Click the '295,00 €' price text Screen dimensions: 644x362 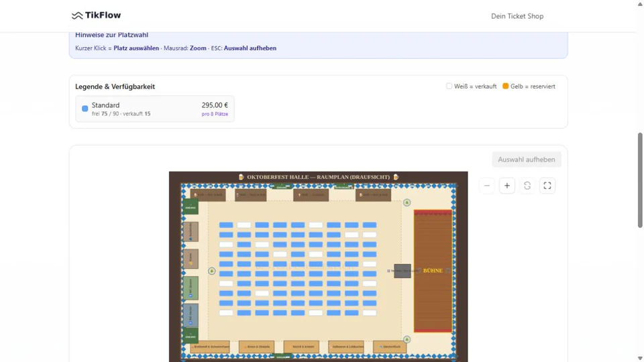click(215, 105)
